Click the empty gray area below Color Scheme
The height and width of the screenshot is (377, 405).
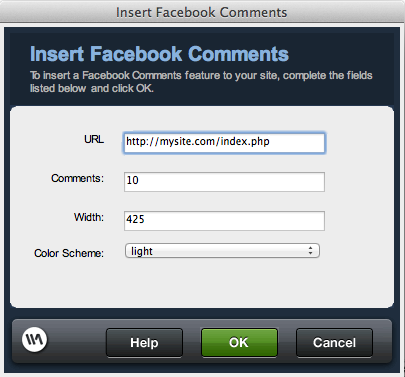coord(202,283)
